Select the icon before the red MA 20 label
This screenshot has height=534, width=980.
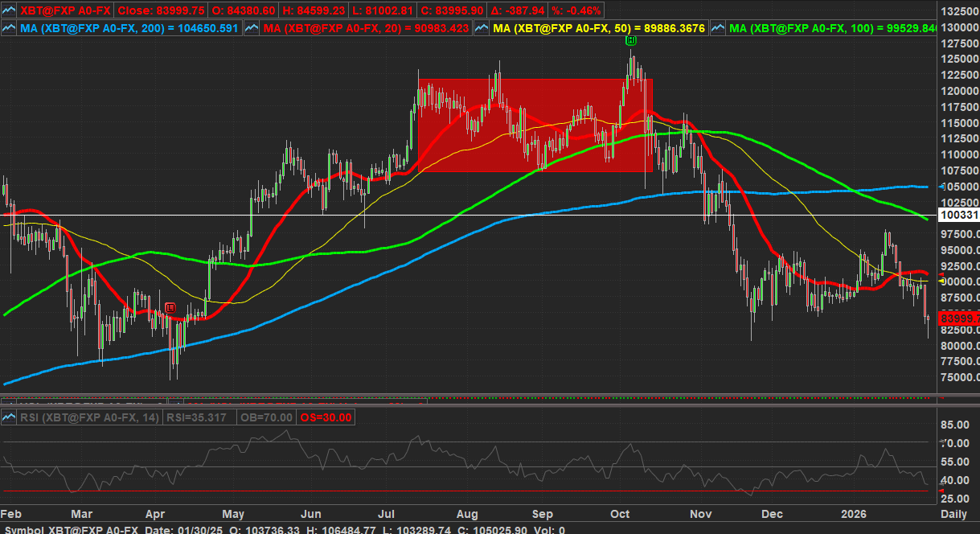(x=250, y=28)
